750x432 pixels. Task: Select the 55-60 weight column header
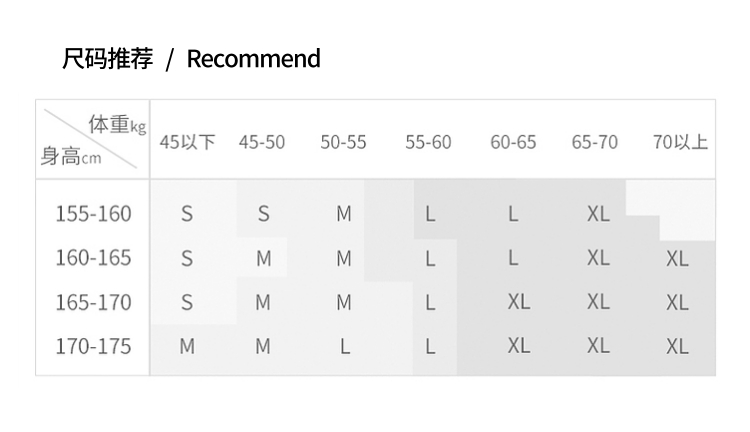pos(428,142)
